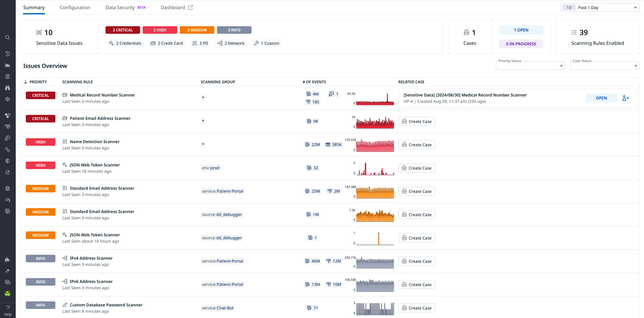Toggle the 2 CRITICAL severity filter
The height and width of the screenshot is (318, 644).
click(123, 30)
